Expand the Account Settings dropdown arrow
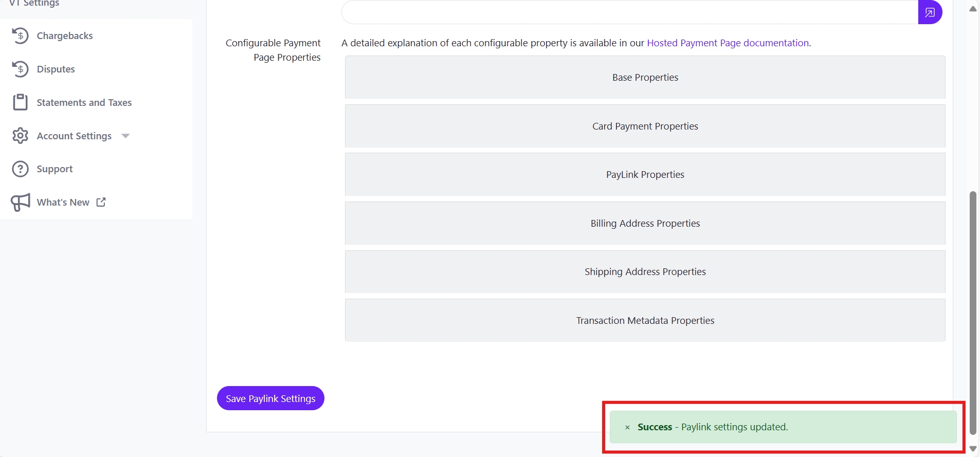Viewport: 980px width, 457px height. coord(125,136)
